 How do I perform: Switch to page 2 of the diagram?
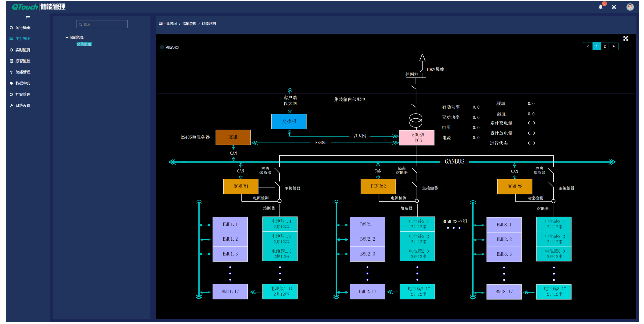(x=604, y=46)
